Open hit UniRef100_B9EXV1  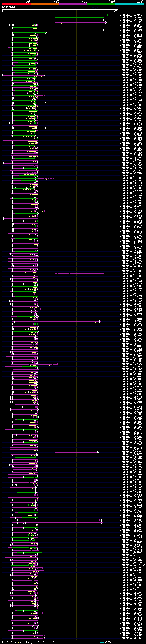131,228
